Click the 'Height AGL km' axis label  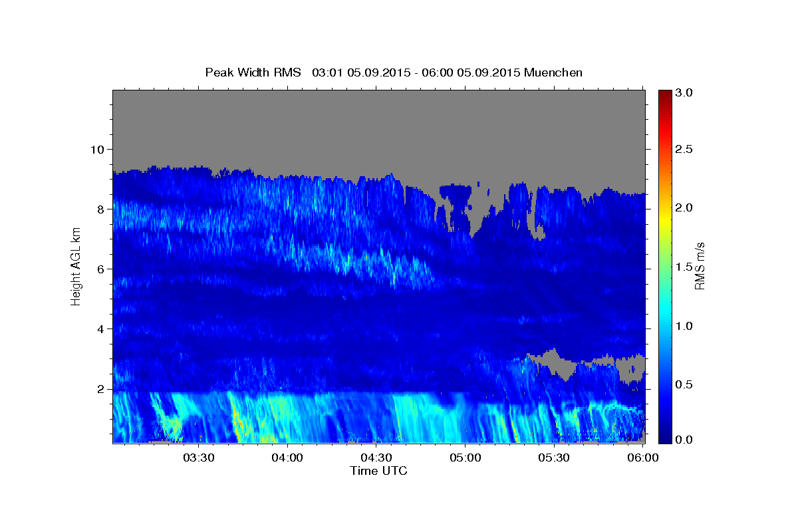pos(76,265)
